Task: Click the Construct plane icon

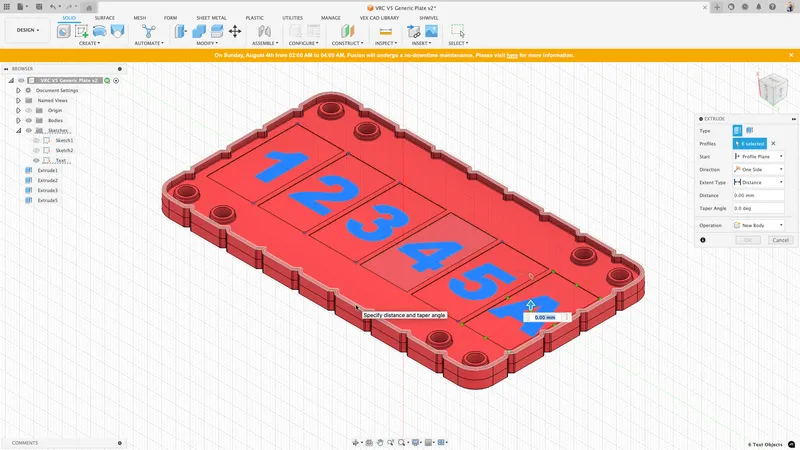Action: tap(346, 31)
